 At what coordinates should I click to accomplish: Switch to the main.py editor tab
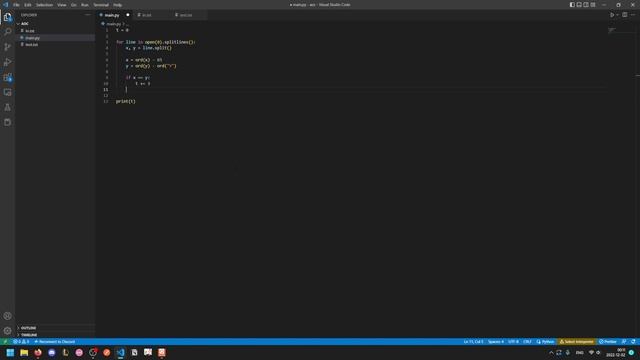(115, 15)
